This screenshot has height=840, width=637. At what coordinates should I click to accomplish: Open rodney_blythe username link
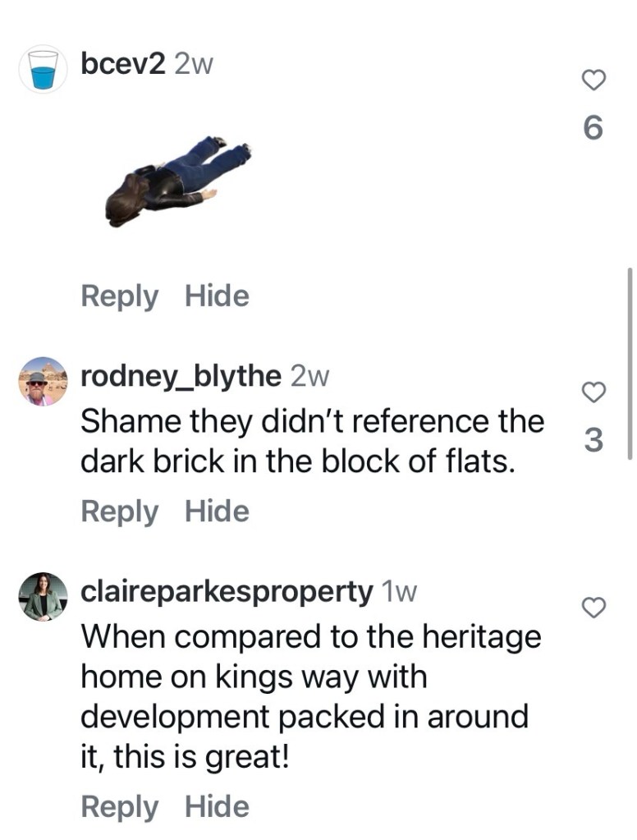(x=181, y=377)
